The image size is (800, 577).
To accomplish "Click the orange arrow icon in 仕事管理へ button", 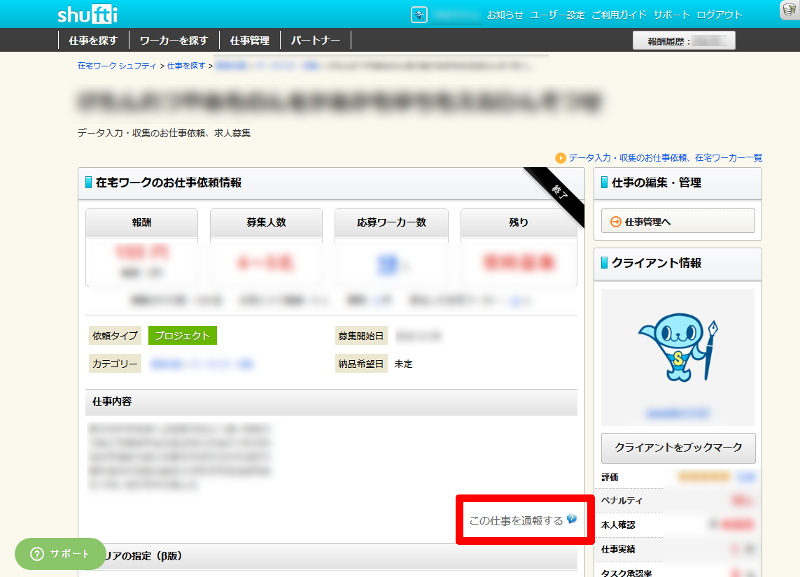I will click(615, 222).
